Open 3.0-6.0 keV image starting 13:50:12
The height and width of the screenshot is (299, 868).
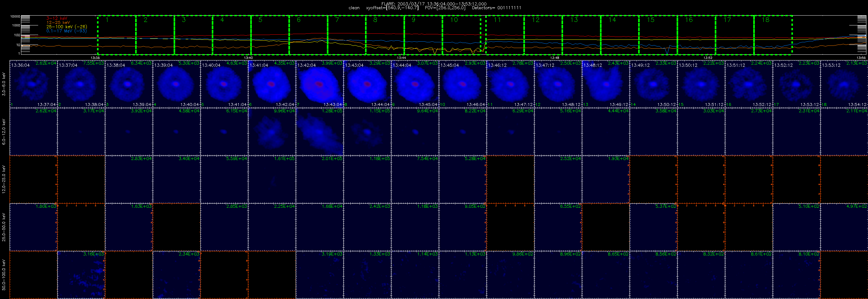701,84
